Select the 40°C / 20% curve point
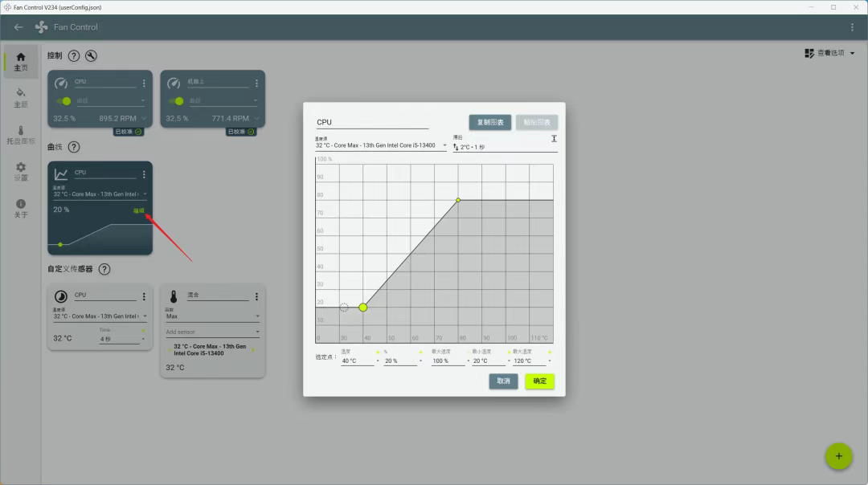Viewport: 868px width, 485px height. pyautogui.click(x=362, y=307)
